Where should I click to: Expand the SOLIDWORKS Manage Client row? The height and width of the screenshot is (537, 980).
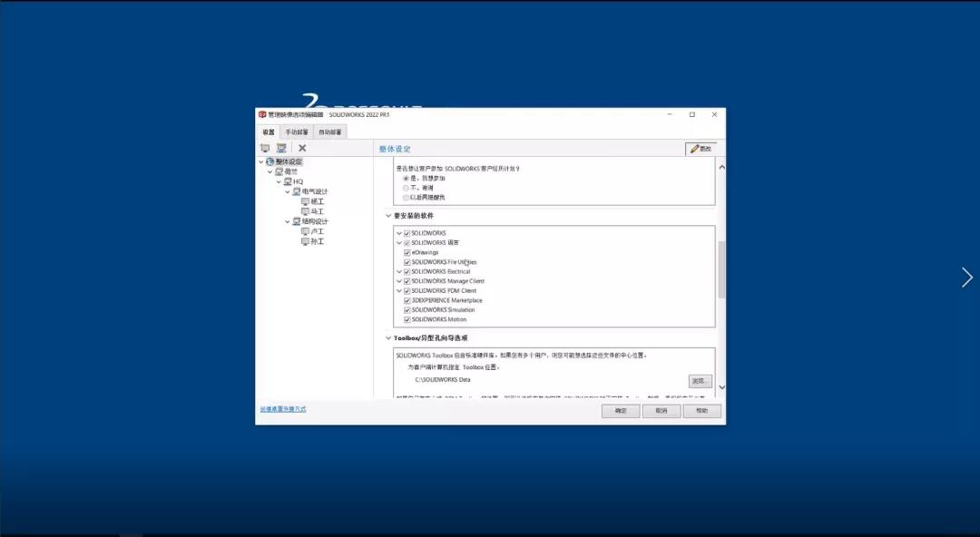[398, 281]
